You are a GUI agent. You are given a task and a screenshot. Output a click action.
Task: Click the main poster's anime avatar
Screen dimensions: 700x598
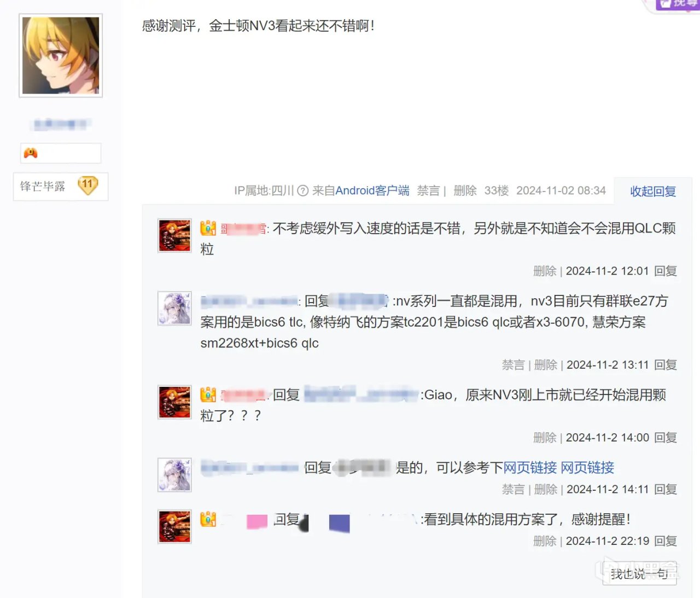click(61, 55)
